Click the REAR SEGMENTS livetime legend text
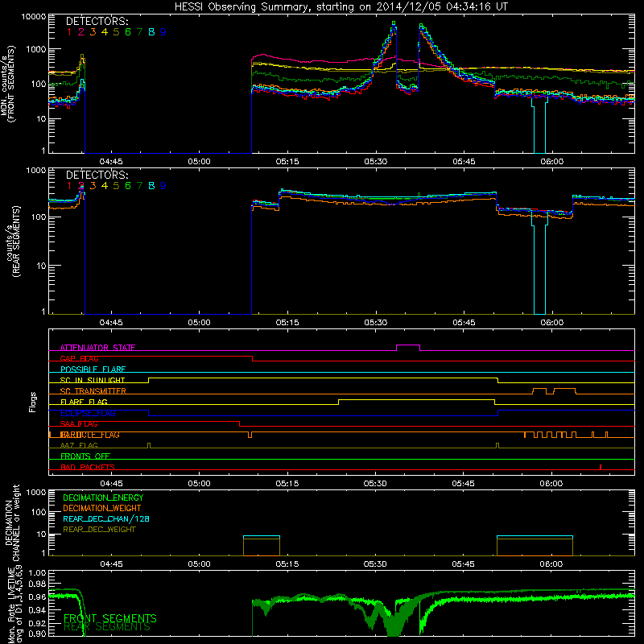 (x=107, y=627)
